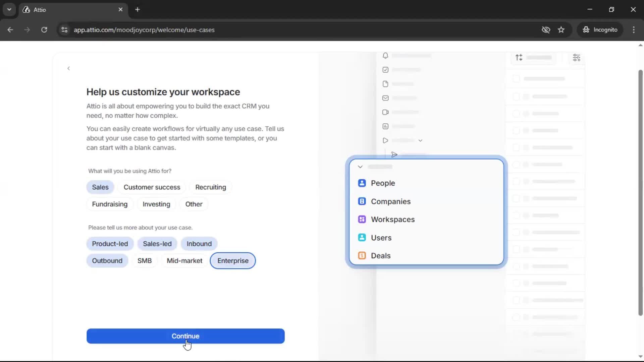Toggle the Inbound option
Screen dimensions: 644x362
pos(199,244)
